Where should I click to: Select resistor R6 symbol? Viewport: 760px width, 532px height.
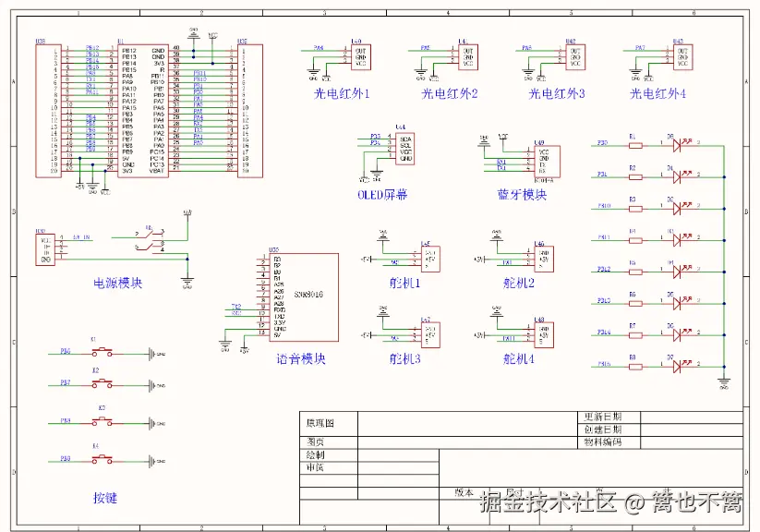(635, 304)
